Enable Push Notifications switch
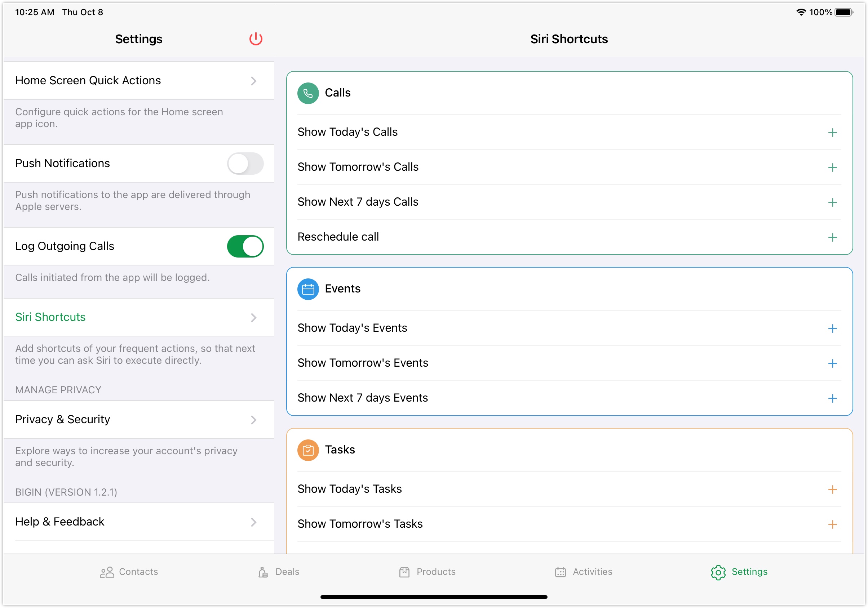Image resolution: width=868 pixels, height=608 pixels. click(x=245, y=164)
